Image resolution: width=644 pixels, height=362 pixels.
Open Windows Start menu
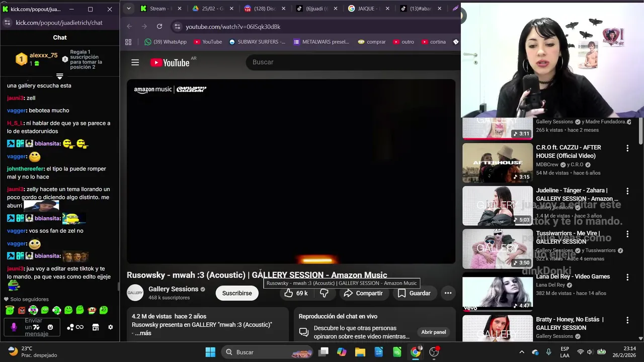click(210, 352)
